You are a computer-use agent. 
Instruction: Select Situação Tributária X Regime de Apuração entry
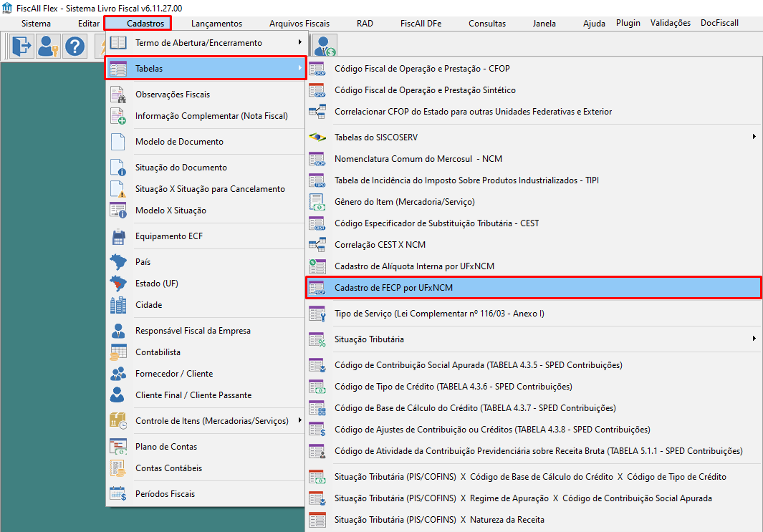click(x=533, y=498)
